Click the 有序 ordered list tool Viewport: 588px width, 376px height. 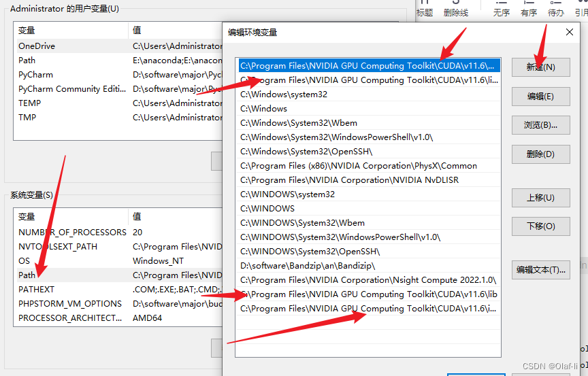(529, 8)
